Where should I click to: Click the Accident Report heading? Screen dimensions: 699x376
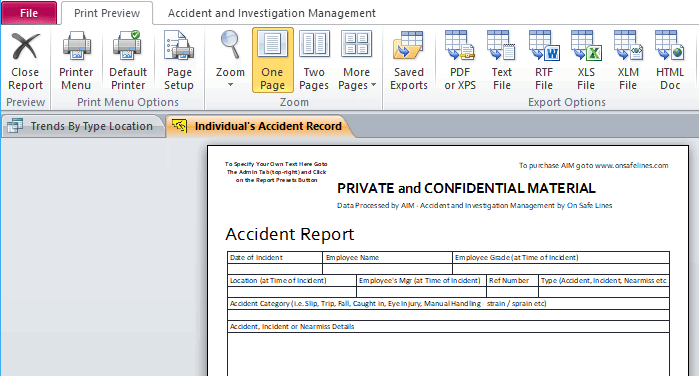coord(290,234)
